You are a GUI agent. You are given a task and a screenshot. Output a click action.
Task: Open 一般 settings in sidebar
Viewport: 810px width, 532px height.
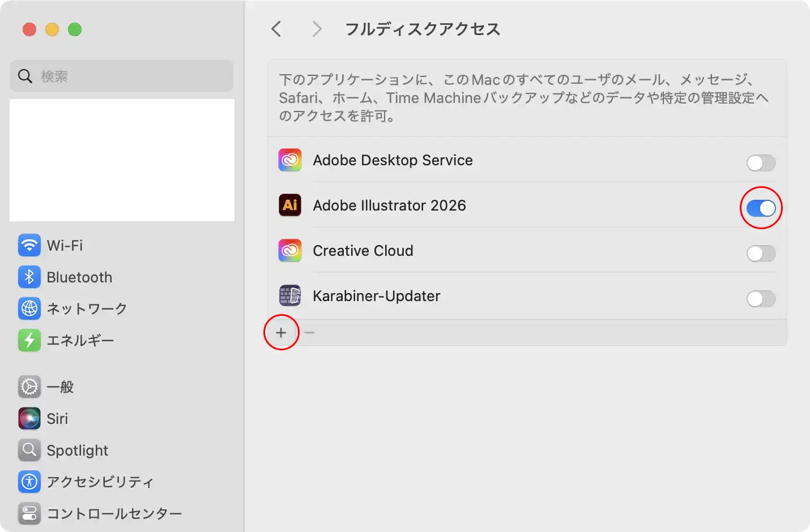click(x=60, y=387)
